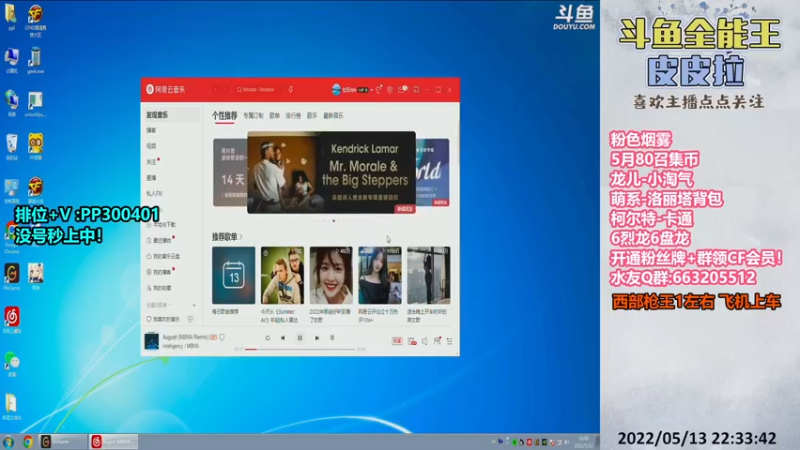Open the now-playing album cover thumbnail
This screenshot has width=800, height=450.
(152, 341)
